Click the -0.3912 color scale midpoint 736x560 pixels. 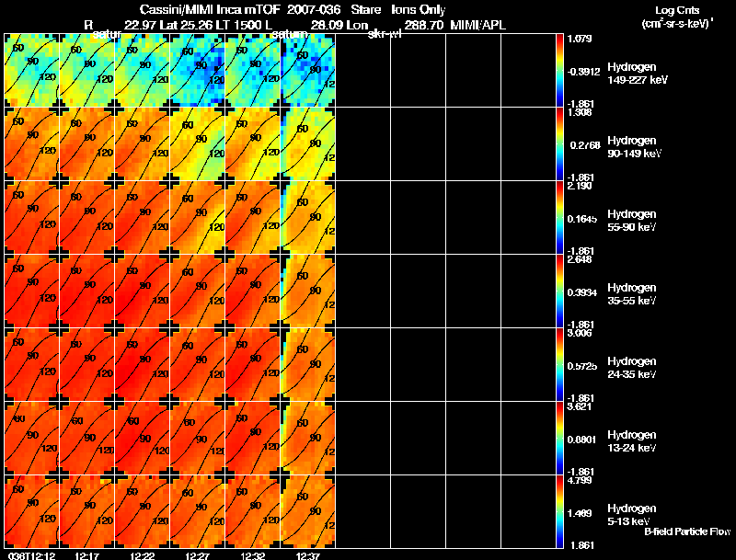click(x=583, y=72)
